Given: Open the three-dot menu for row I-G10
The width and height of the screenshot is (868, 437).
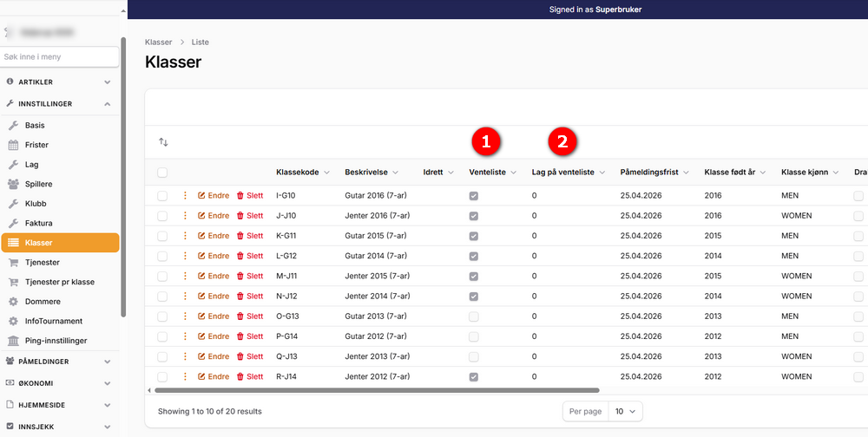Looking at the screenshot, I should 185,195.
